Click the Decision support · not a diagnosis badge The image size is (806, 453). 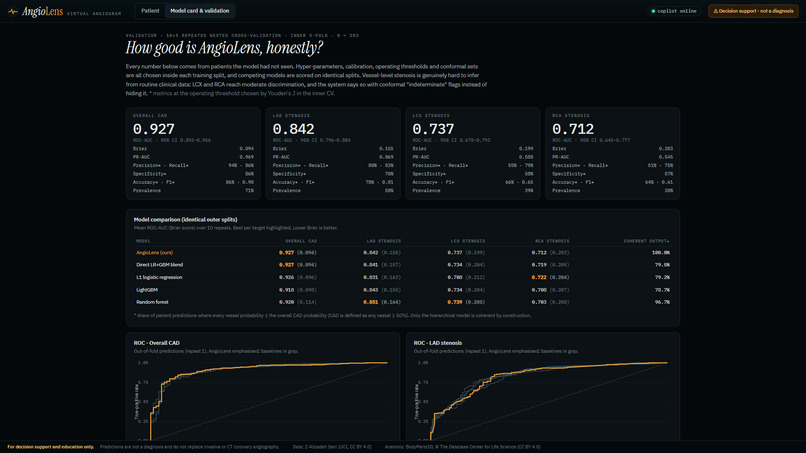[x=753, y=11]
